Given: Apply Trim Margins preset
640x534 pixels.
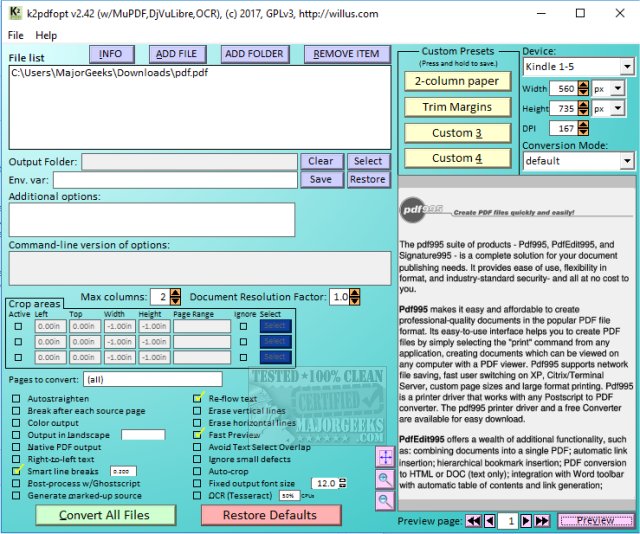Looking at the screenshot, I should click(457, 107).
